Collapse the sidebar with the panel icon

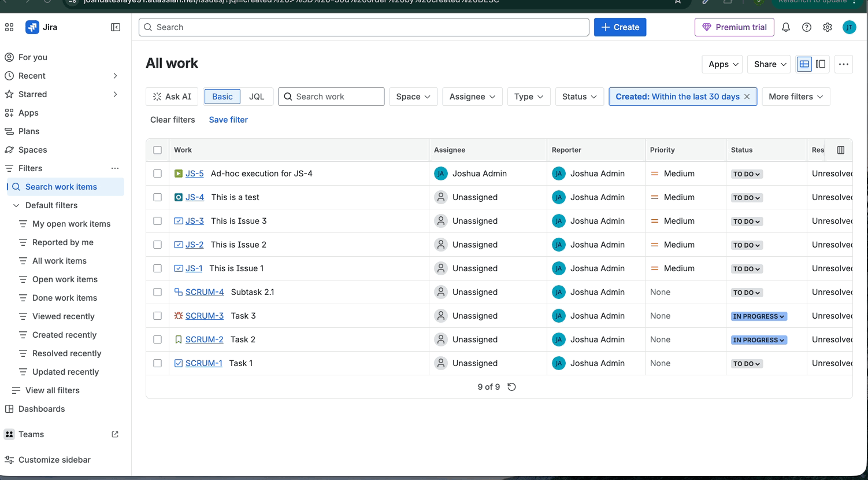116,27
